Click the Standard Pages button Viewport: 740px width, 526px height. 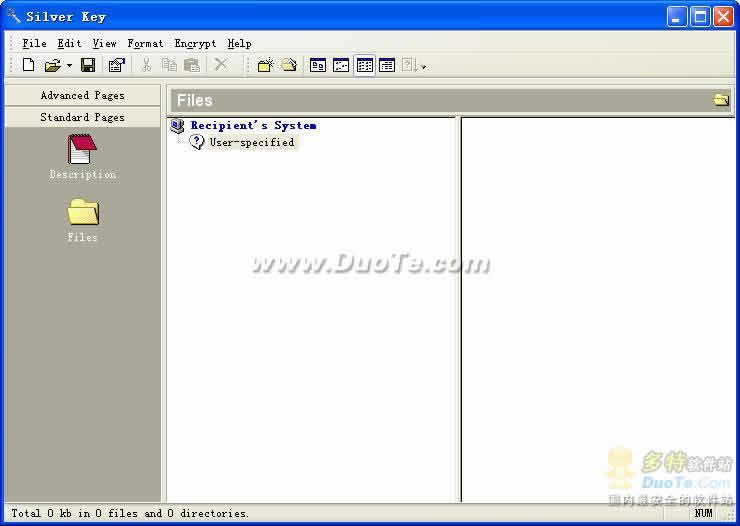click(x=83, y=117)
